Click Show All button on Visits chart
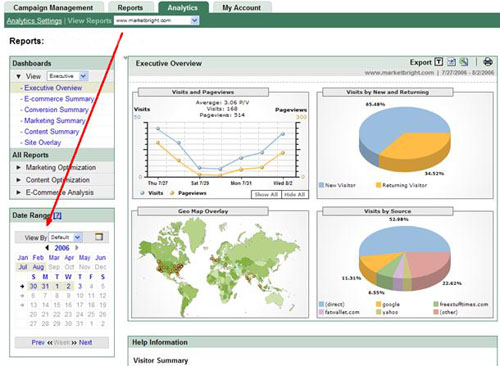Image resolution: width=500 pixels, height=366 pixels. coord(266,194)
